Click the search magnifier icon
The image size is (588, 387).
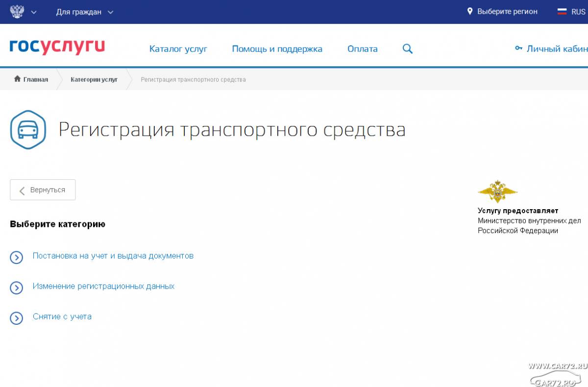[x=407, y=49]
